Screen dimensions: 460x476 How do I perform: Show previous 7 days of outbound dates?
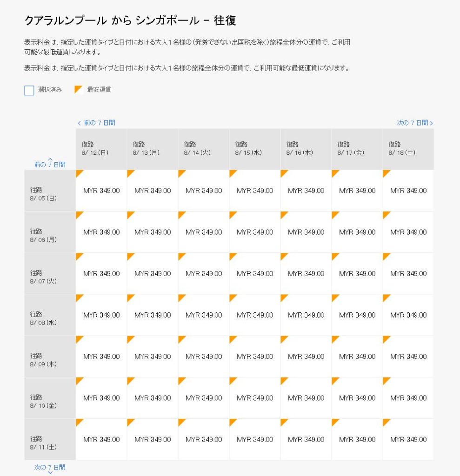(50, 163)
